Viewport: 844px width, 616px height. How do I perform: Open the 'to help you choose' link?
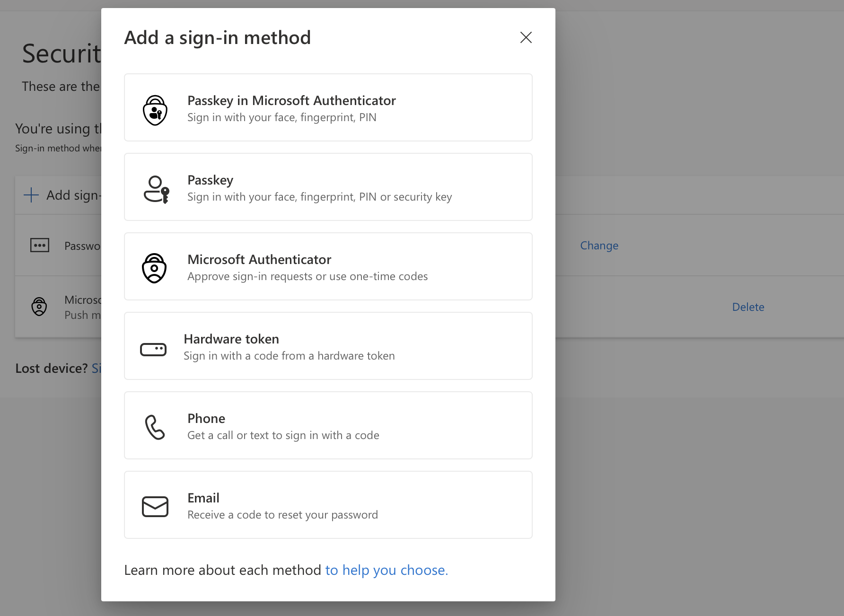pos(387,570)
